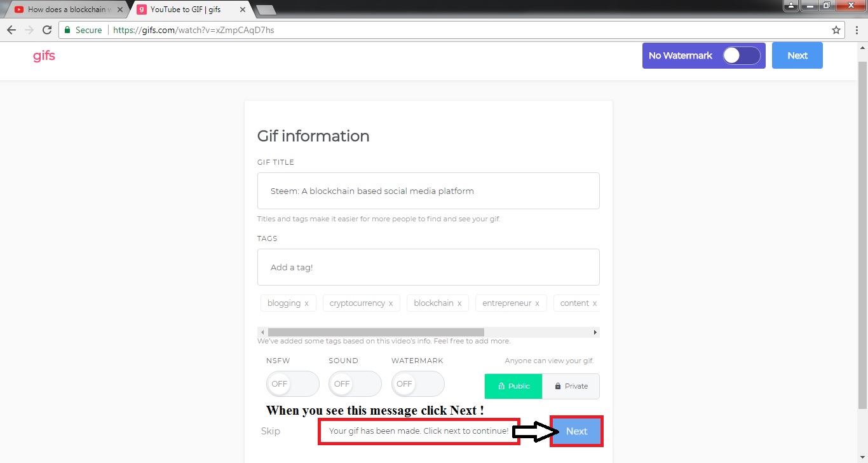Click the 'blogging' tag chip
The height and width of the screenshot is (463, 868).
(x=288, y=303)
